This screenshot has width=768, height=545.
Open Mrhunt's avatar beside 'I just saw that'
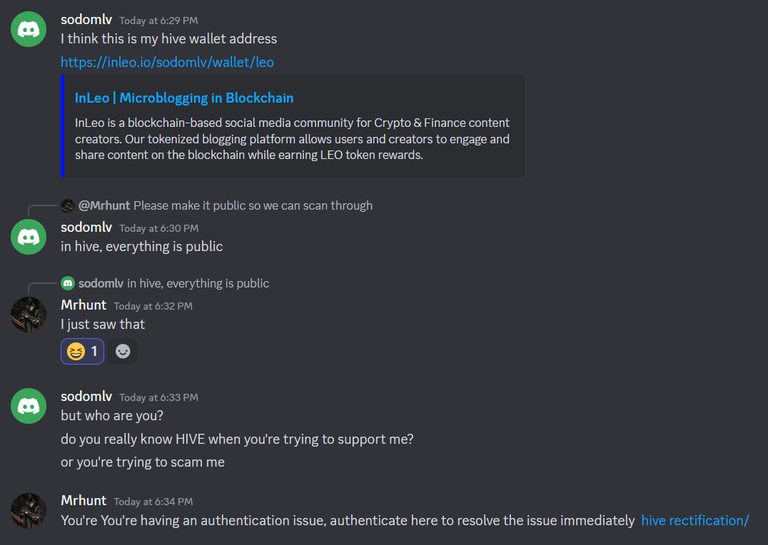28,315
